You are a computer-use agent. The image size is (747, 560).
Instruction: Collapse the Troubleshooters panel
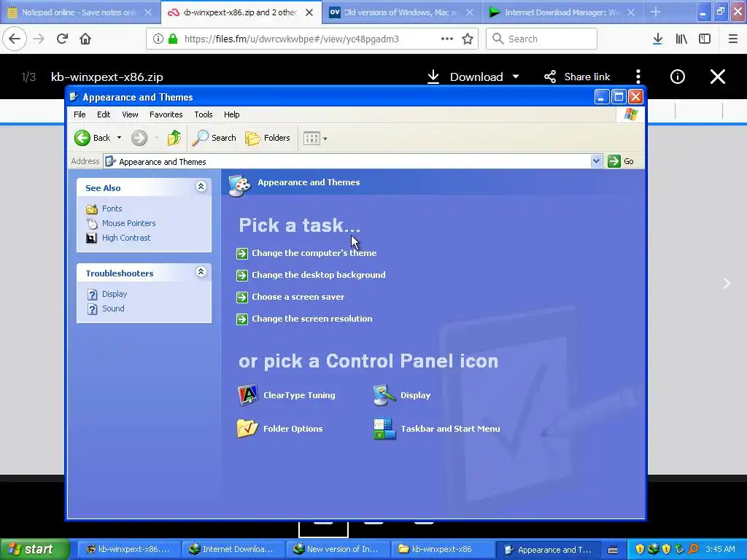(201, 272)
